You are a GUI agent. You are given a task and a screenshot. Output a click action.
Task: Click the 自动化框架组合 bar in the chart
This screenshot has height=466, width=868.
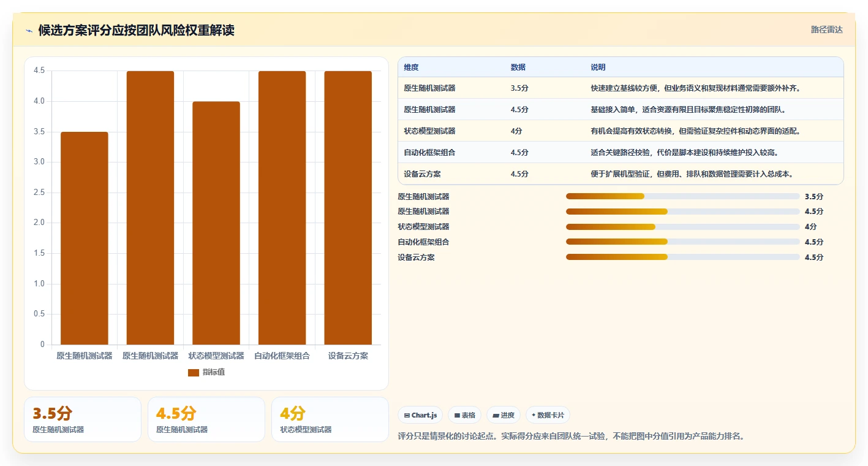[282, 208]
